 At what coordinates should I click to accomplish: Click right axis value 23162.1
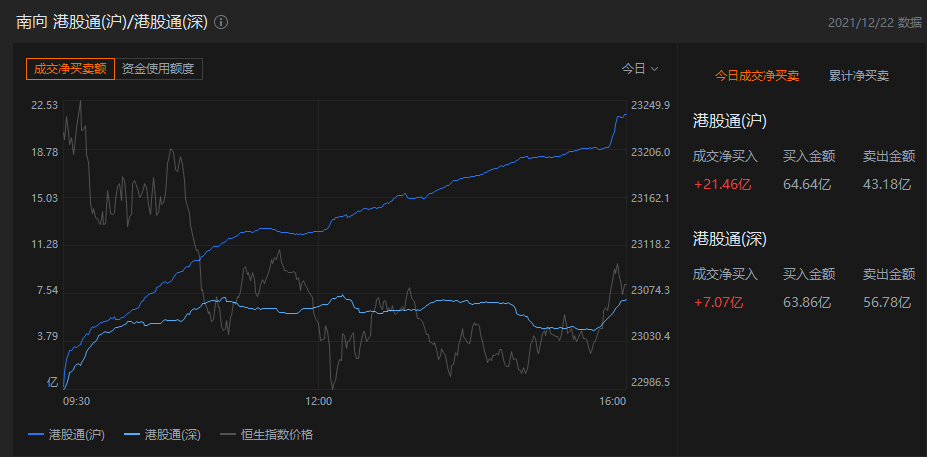(x=650, y=198)
